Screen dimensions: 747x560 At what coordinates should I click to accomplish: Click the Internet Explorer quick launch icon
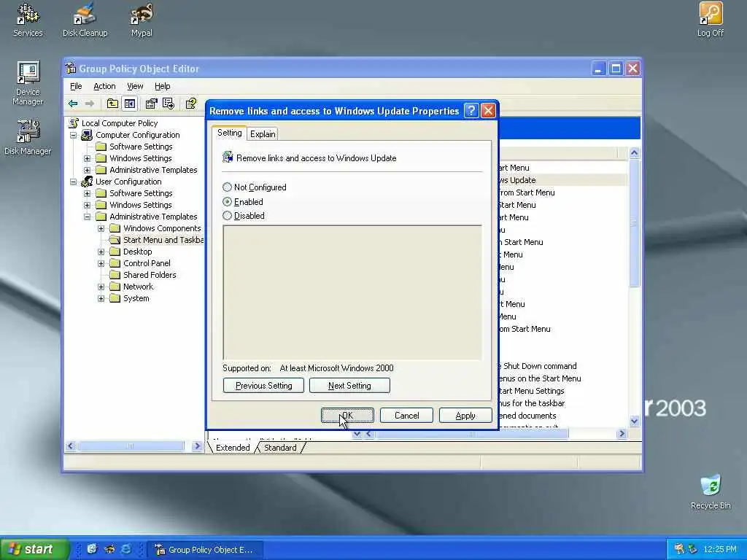(125, 549)
